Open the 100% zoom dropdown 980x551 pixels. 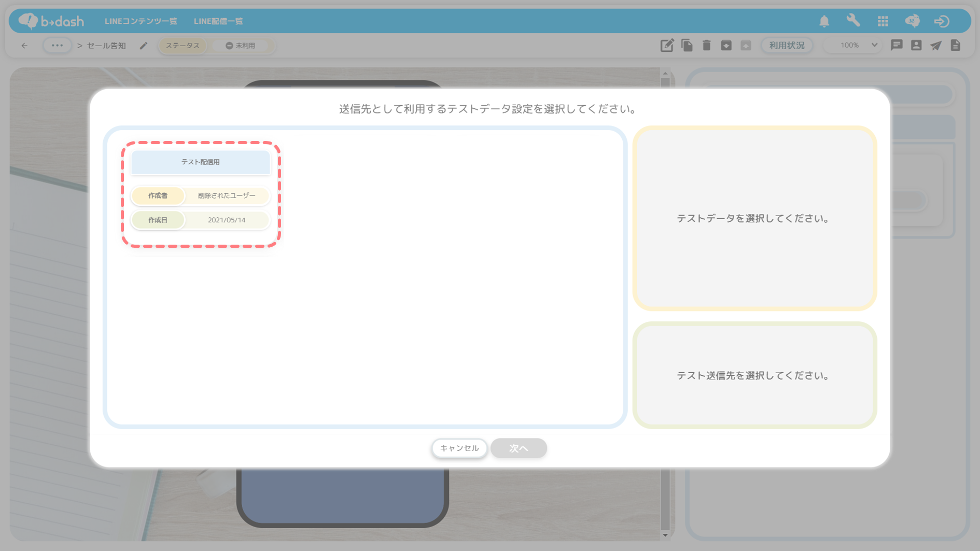coord(853,46)
